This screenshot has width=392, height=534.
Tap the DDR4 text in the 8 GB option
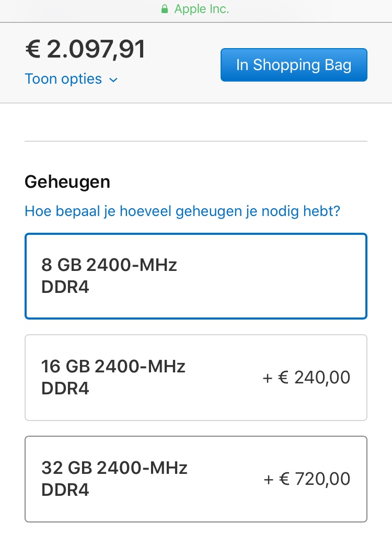[x=65, y=287]
